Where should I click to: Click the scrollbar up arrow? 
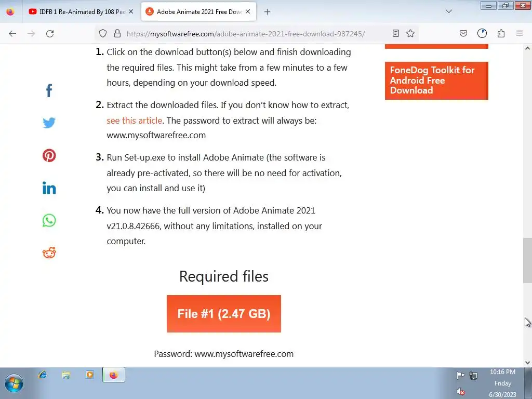click(527, 48)
